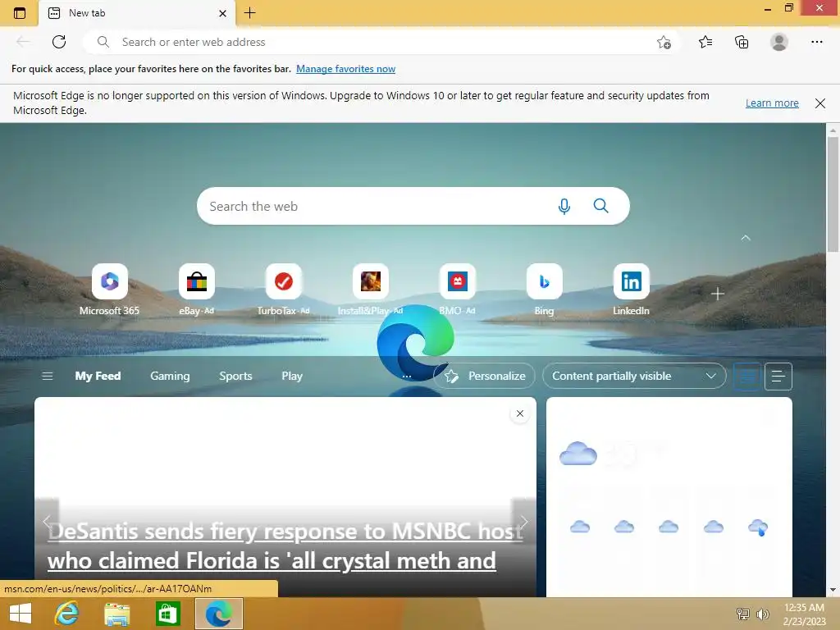Collapse the quick links section chevron
Image resolution: width=840 pixels, height=630 pixels.
[745, 238]
